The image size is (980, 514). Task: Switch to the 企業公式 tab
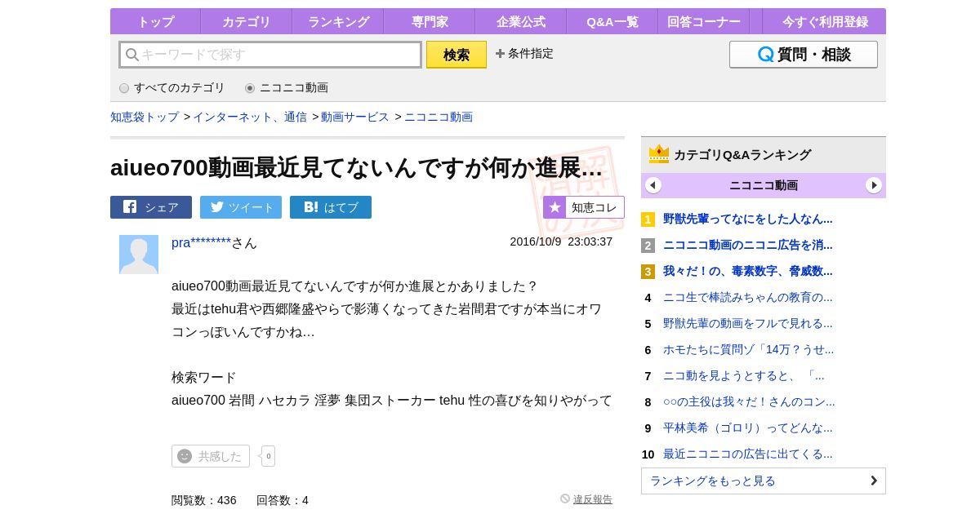pos(520,22)
